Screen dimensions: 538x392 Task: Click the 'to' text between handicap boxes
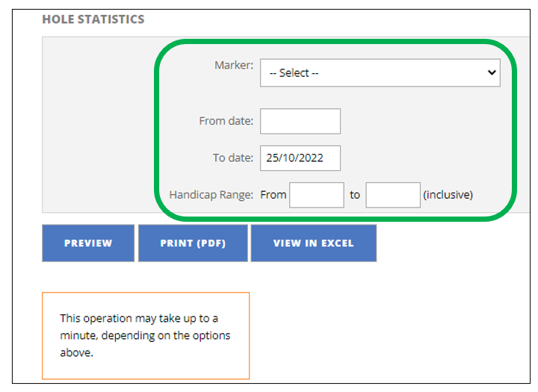point(355,195)
